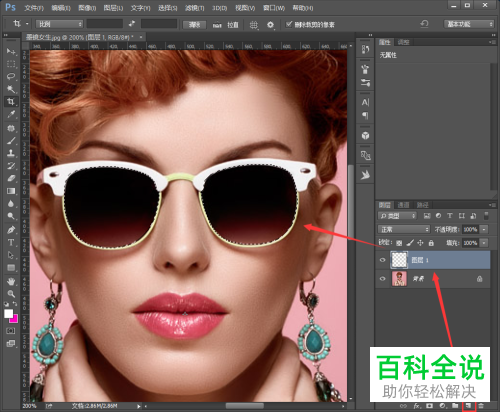Toggle lock transparent pixels

click(x=399, y=243)
